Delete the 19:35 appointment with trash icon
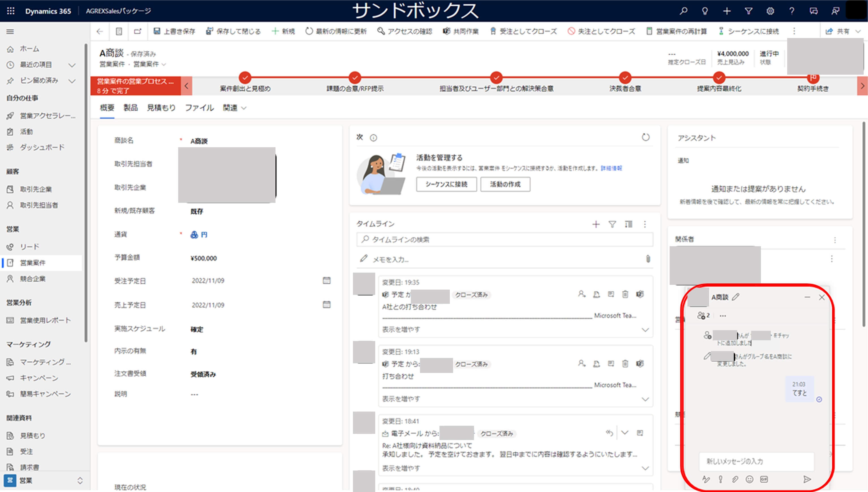The image size is (868, 492). tap(625, 294)
